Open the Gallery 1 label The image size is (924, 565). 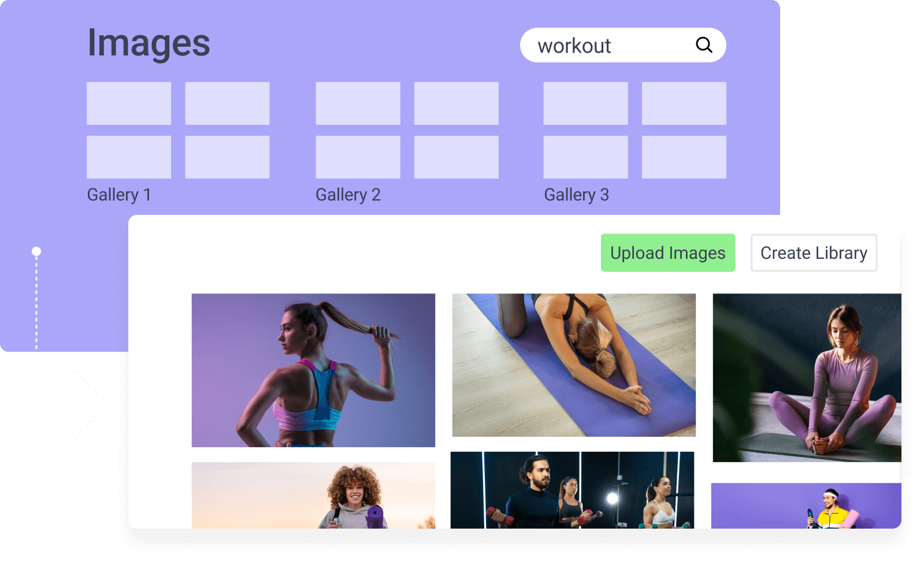coord(119,195)
